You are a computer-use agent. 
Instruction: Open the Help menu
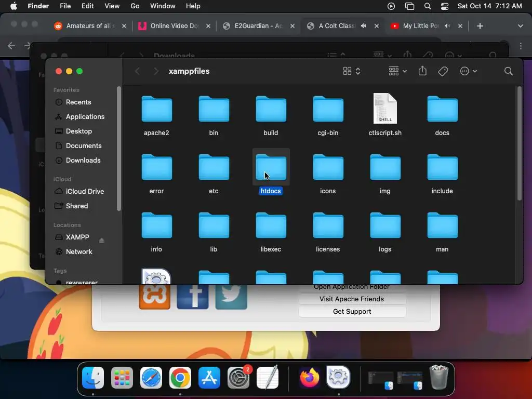click(193, 6)
